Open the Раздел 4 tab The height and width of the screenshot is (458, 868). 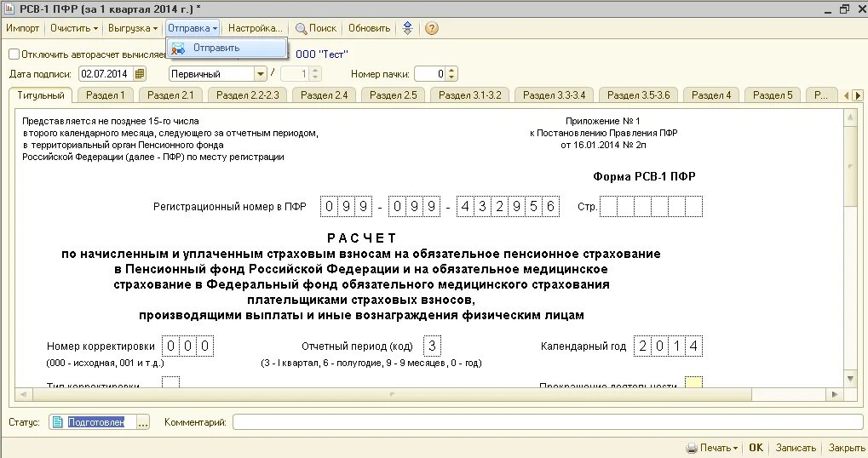click(711, 95)
